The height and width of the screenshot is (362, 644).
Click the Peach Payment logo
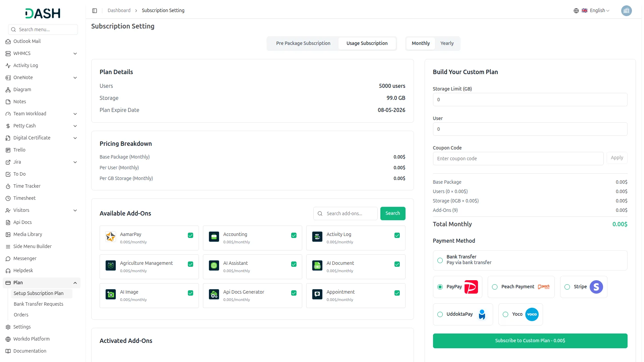[x=543, y=287]
